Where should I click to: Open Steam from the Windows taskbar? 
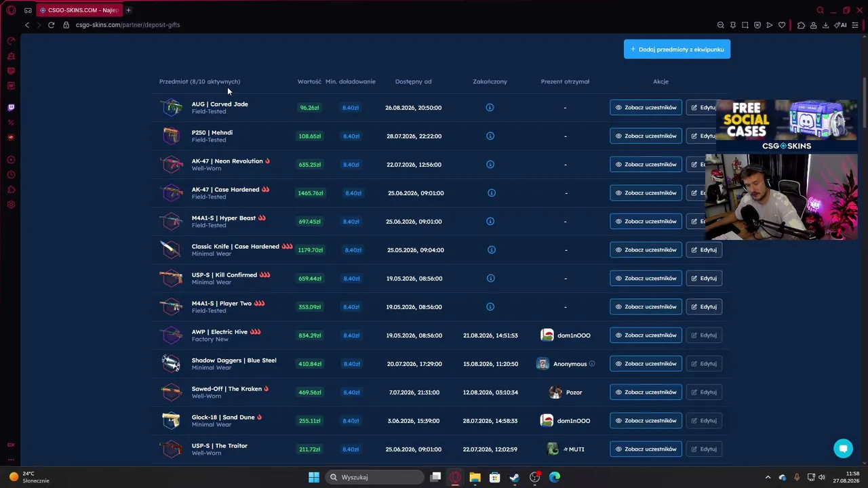[515, 477]
